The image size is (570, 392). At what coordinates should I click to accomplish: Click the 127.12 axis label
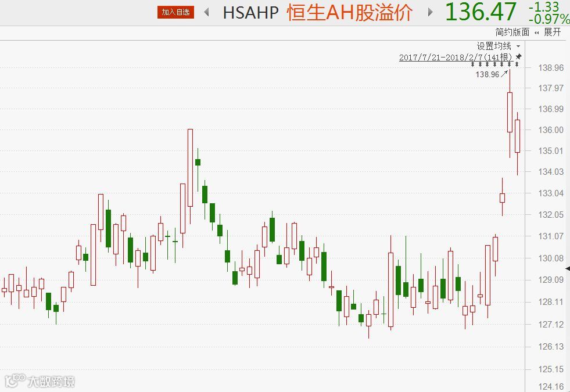click(x=551, y=324)
